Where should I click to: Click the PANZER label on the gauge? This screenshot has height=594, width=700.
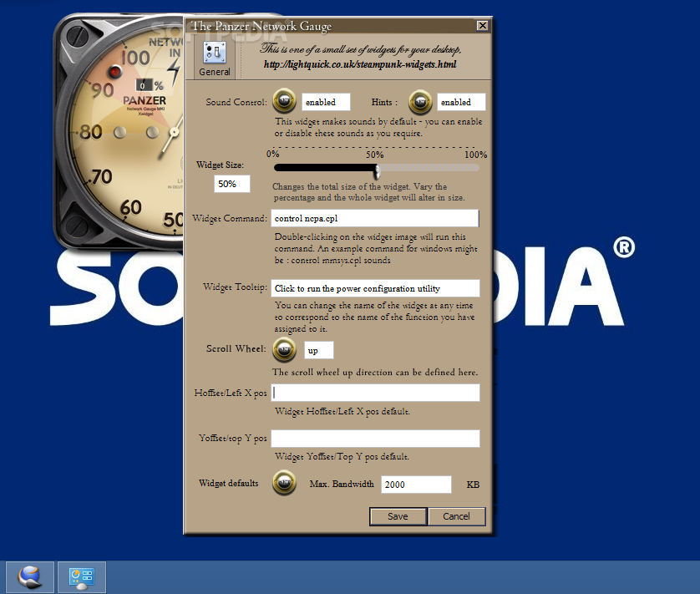(145, 100)
